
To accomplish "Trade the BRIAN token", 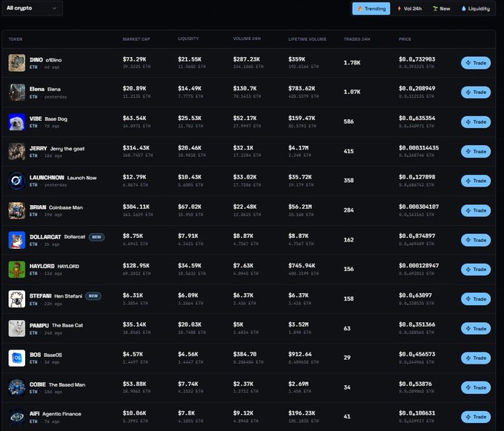I will [x=476, y=210].
